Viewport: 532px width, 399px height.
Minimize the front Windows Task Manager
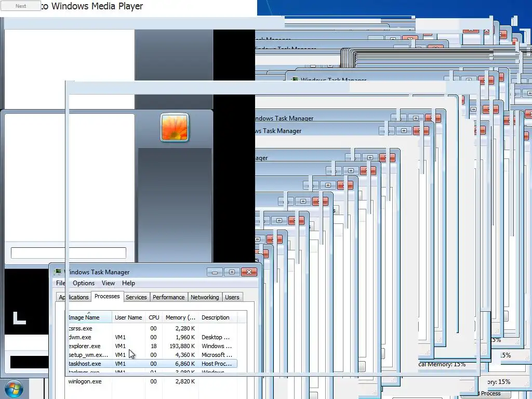click(x=215, y=272)
